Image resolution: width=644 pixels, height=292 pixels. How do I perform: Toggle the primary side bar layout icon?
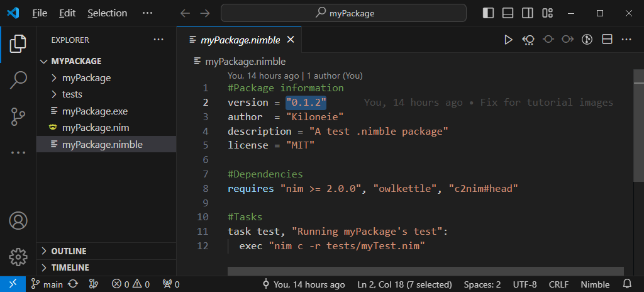point(488,13)
